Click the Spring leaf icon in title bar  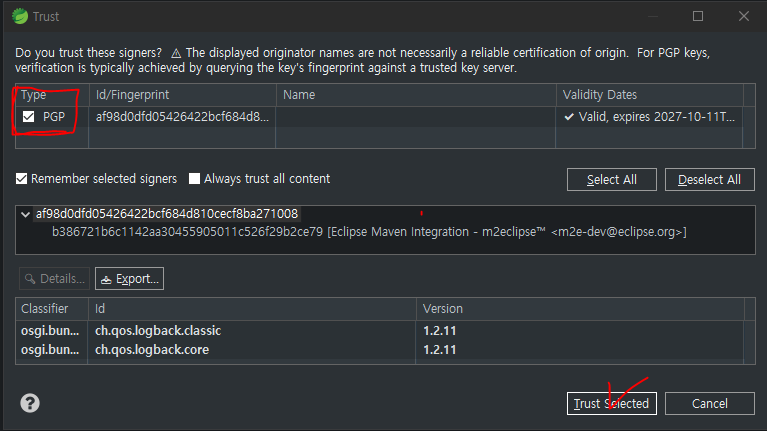point(20,16)
